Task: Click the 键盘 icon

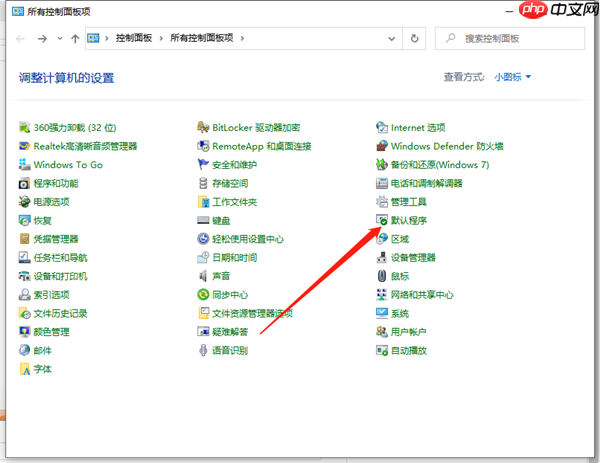Action: click(x=203, y=220)
